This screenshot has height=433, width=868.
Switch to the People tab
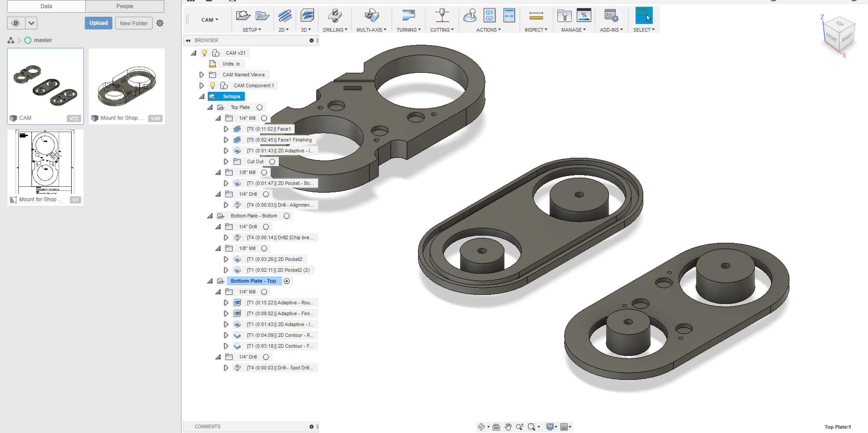pos(125,6)
